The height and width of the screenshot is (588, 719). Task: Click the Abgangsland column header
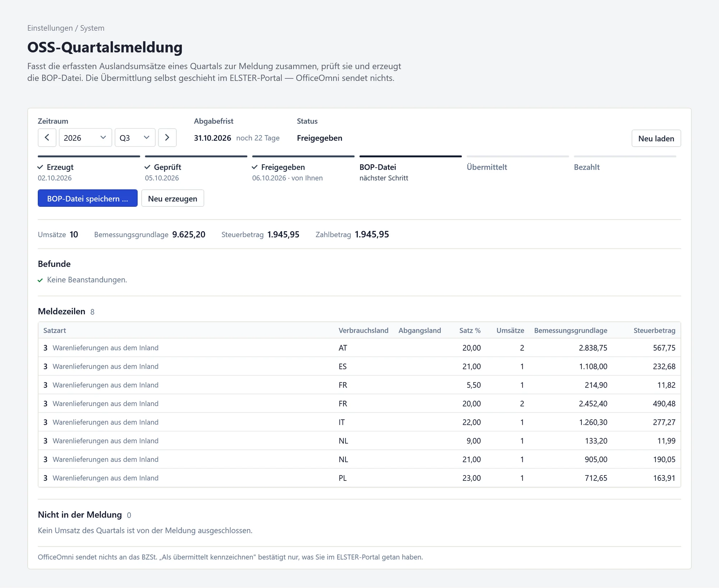click(x=420, y=331)
